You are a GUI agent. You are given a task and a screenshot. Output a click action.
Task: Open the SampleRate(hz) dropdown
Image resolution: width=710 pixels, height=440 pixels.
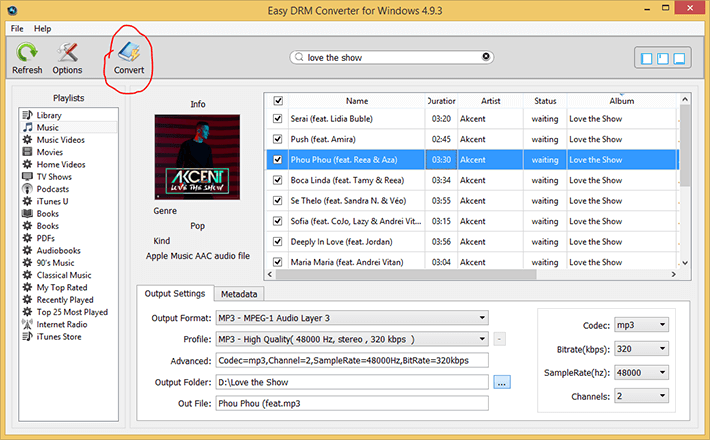point(641,373)
